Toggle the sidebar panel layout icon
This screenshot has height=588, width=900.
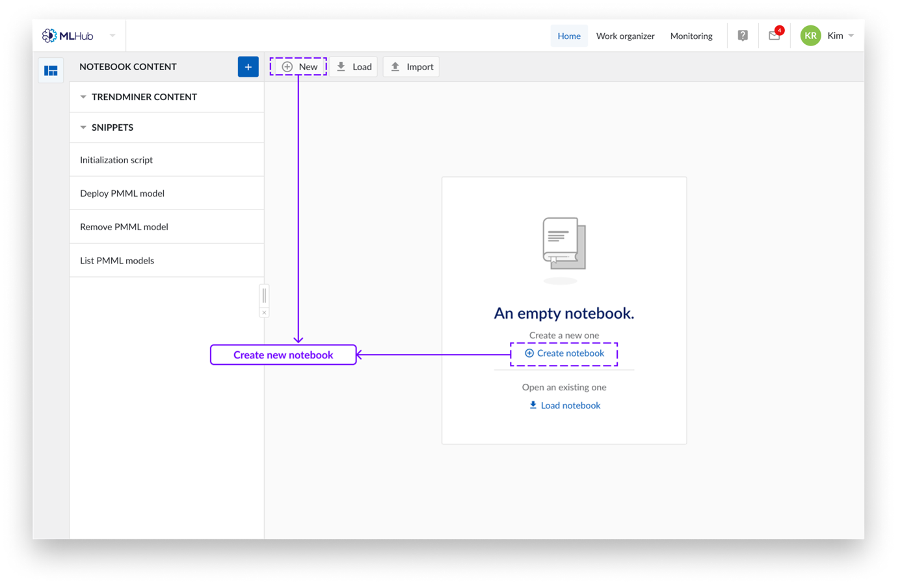point(51,70)
